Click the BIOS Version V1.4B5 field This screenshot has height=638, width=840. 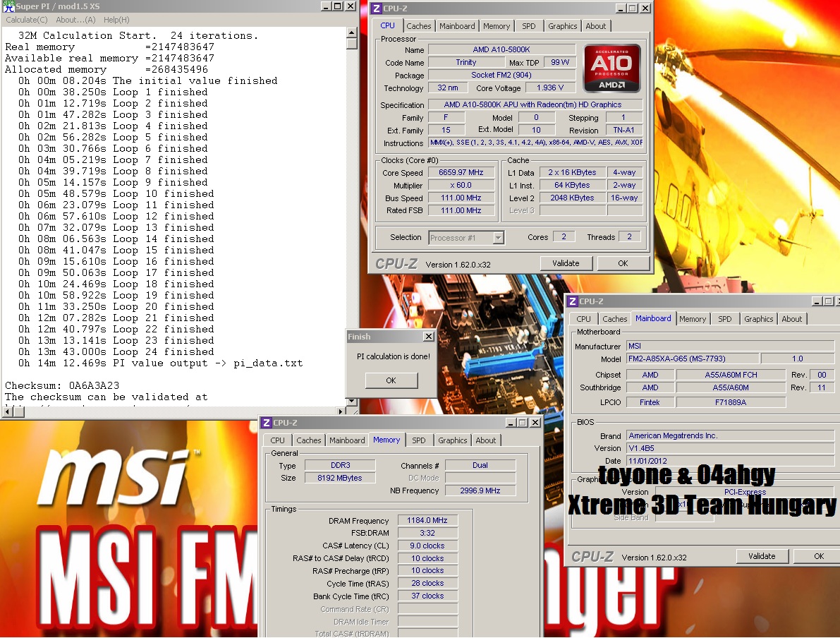tap(730, 448)
